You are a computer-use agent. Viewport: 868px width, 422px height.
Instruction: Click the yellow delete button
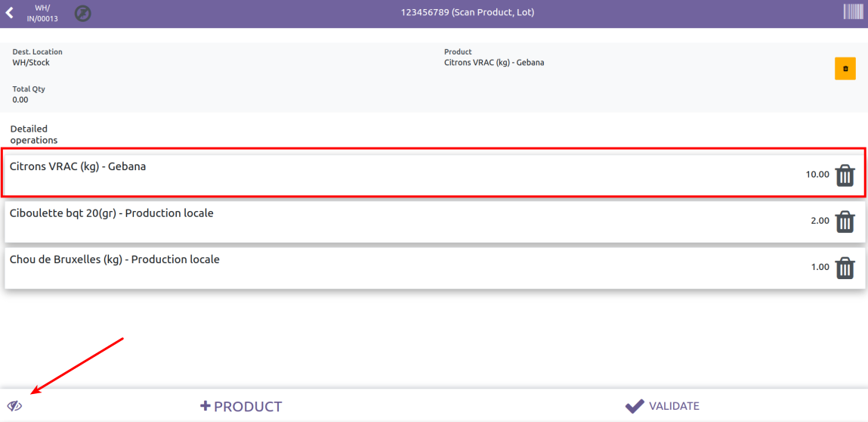coord(845,69)
